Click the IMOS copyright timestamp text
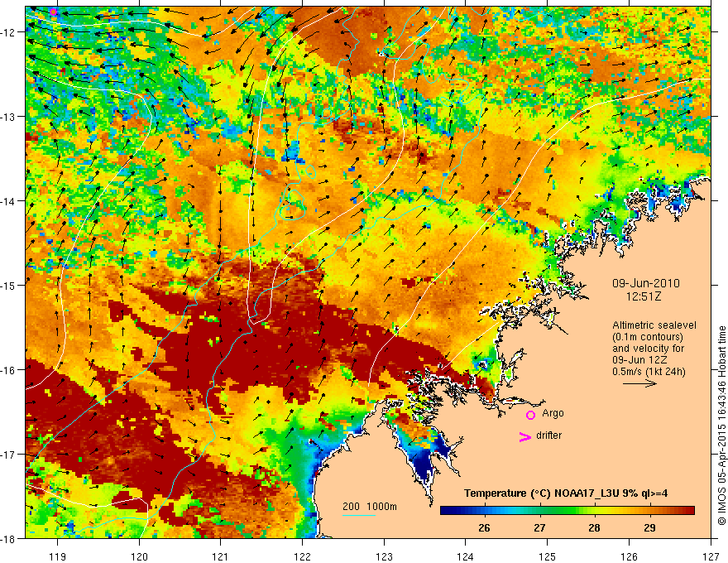Image resolution: width=728 pixels, height=563 pixels. (x=721, y=426)
